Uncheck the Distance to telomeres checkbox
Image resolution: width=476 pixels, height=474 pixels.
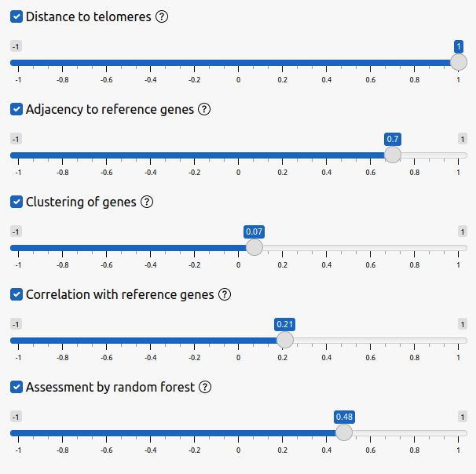pos(16,16)
